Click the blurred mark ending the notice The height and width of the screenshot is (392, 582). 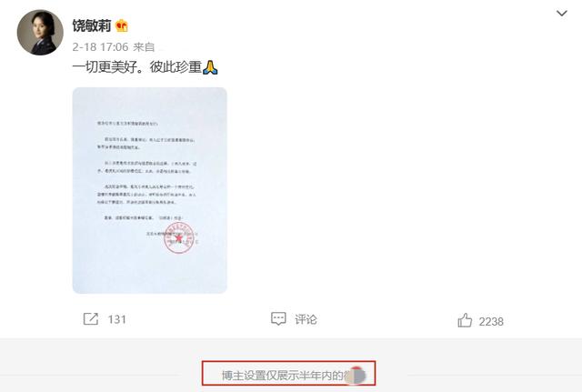pos(355,376)
